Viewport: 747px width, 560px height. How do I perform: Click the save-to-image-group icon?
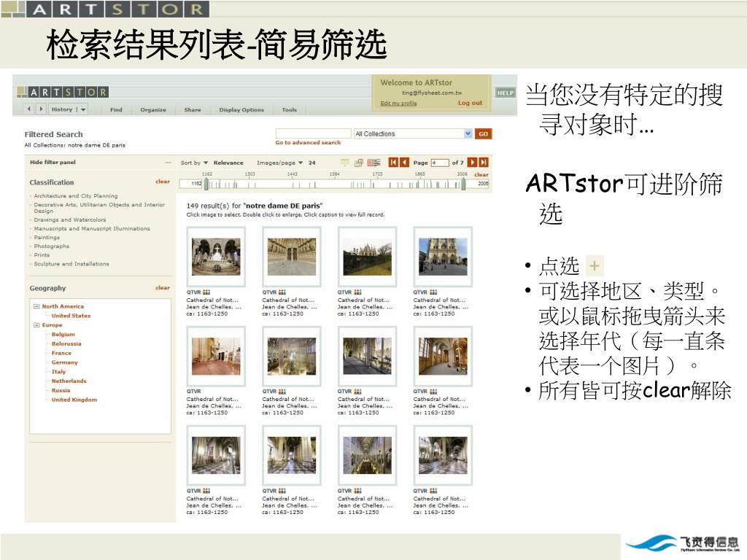(x=345, y=163)
